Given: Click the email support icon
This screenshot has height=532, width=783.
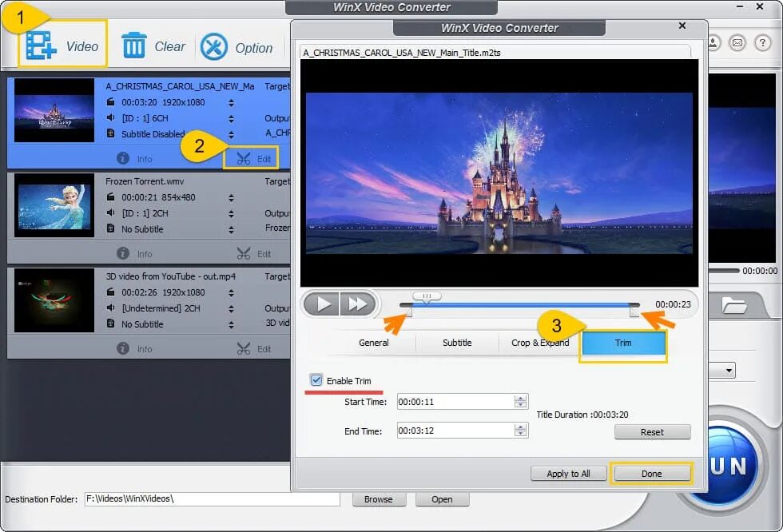Looking at the screenshot, I should pyautogui.click(x=737, y=43).
